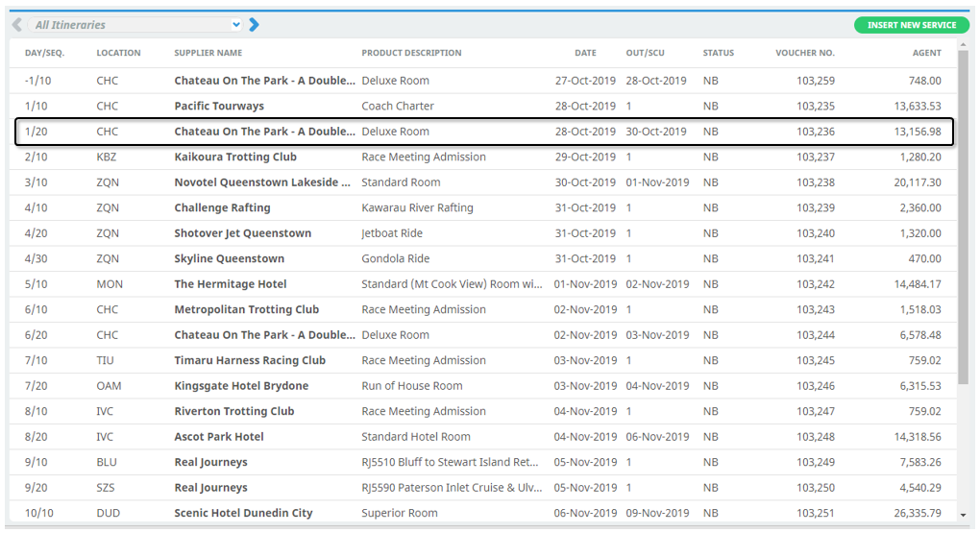Click Coach Charter product description
The image size is (980, 533).
(398, 107)
